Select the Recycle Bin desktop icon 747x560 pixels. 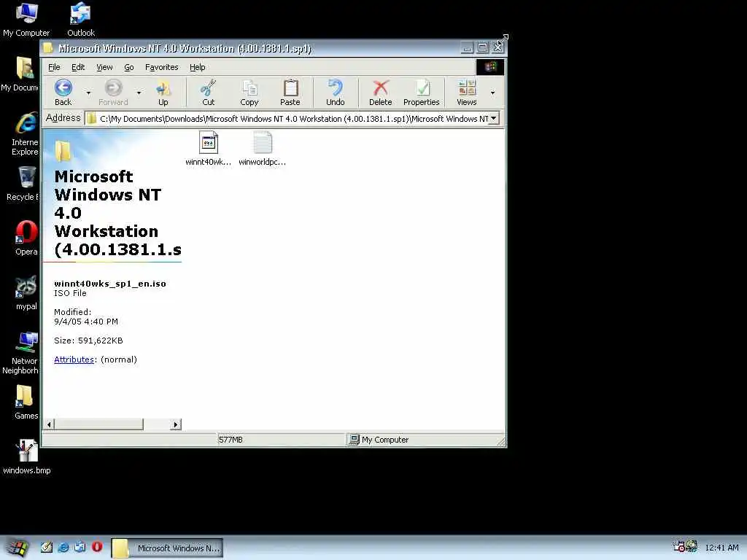coord(23,184)
